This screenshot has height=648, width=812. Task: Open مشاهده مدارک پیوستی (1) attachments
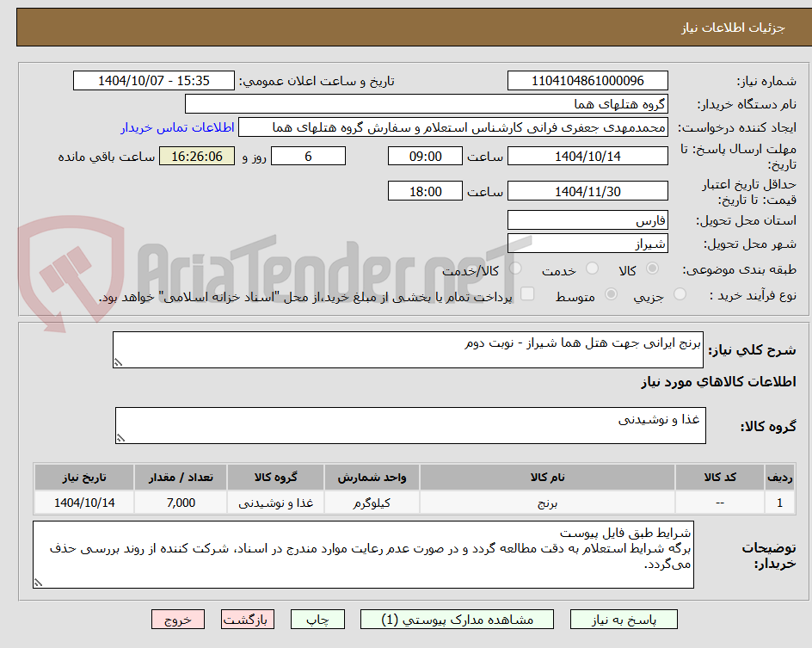457,620
